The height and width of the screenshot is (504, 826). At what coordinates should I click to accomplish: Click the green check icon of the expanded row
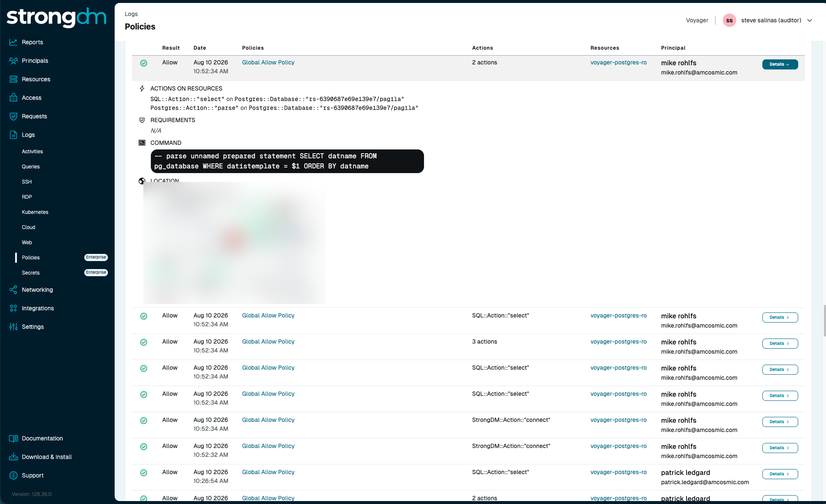pyautogui.click(x=144, y=63)
